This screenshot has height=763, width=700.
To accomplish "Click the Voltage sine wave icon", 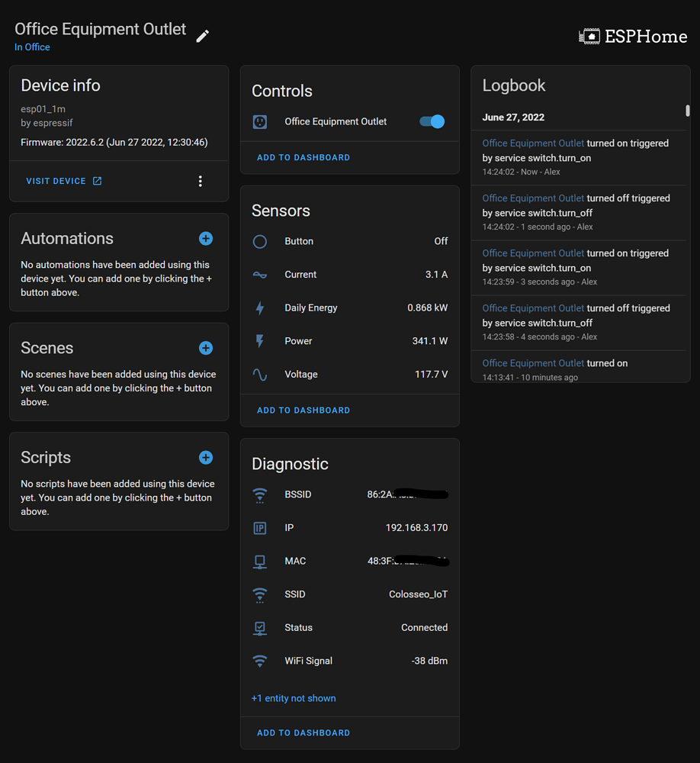I will tap(260, 375).
